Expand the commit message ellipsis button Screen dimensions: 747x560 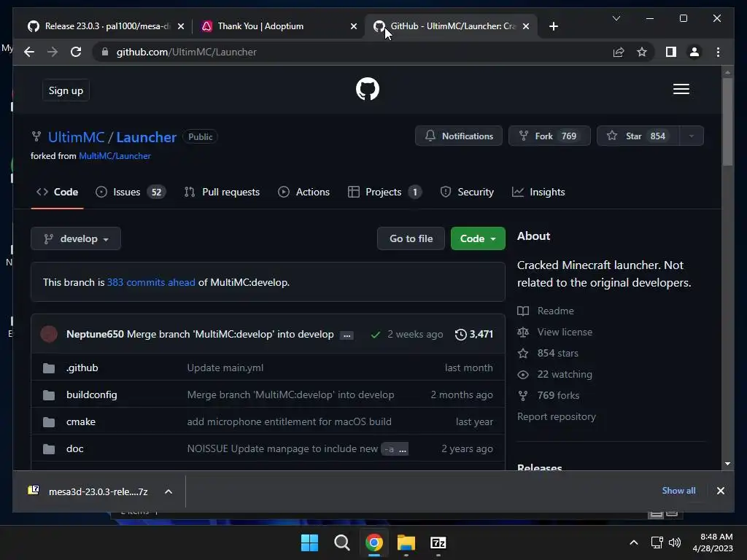[347, 335]
